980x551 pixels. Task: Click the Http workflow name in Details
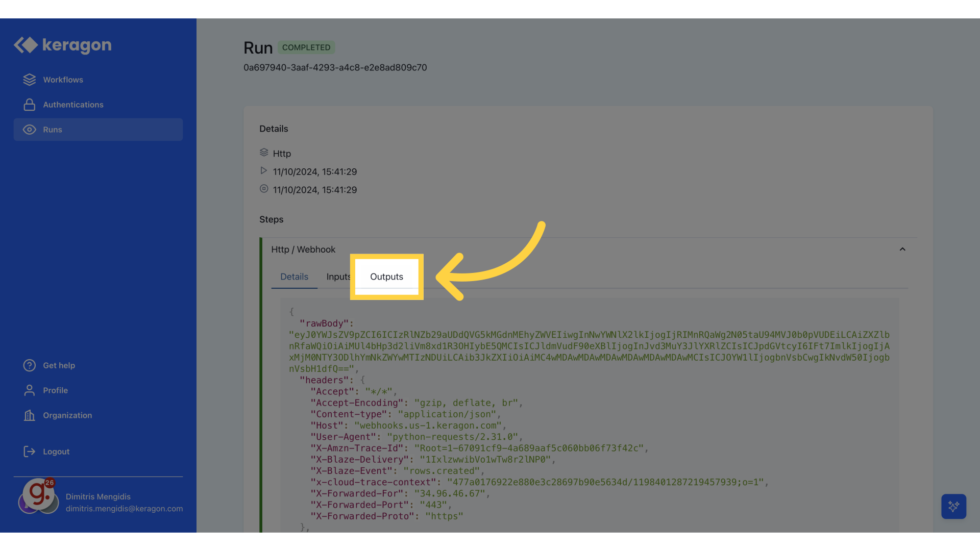[282, 154]
